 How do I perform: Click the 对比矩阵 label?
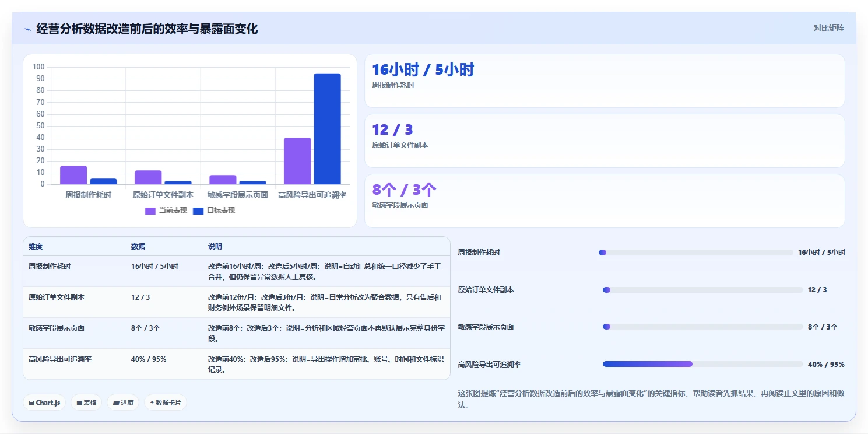tap(828, 28)
